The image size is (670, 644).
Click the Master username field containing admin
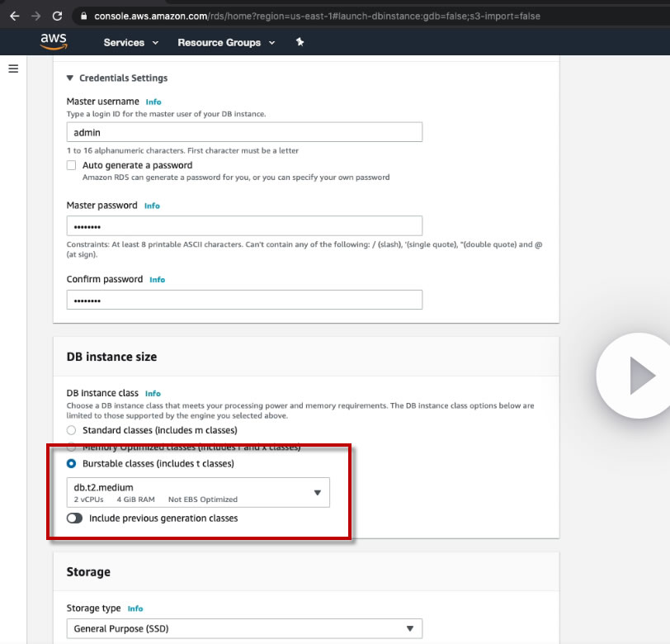[x=244, y=132]
